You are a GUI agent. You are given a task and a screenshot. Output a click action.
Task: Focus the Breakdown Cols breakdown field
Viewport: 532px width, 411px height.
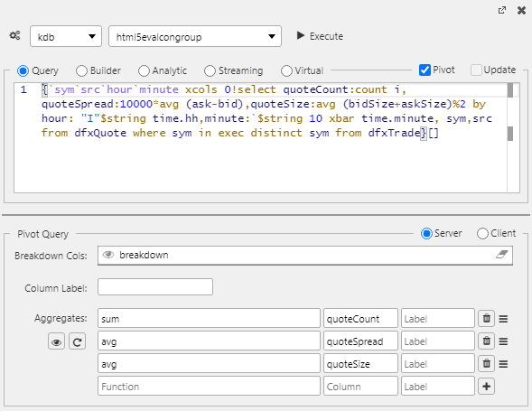tap(305, 256)
